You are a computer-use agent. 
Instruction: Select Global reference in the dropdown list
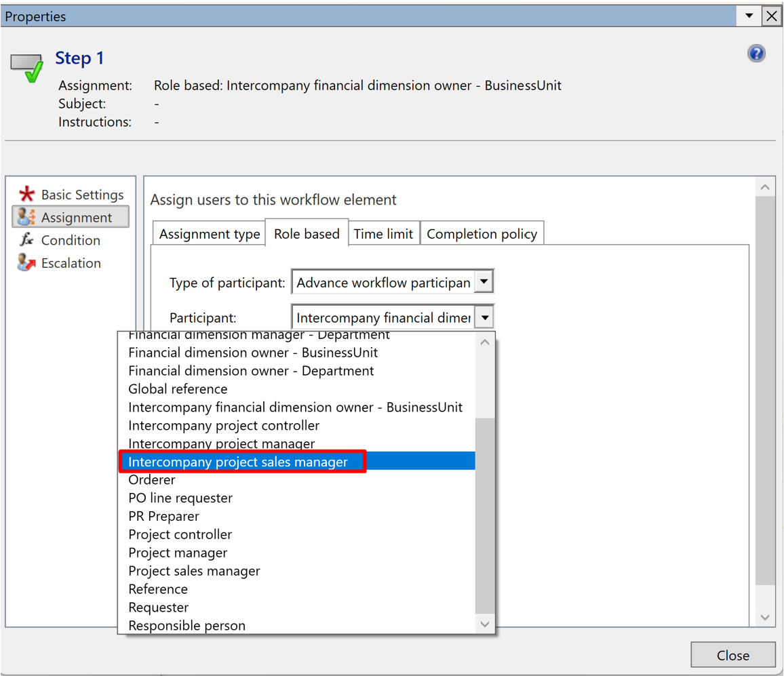(178, 389)
